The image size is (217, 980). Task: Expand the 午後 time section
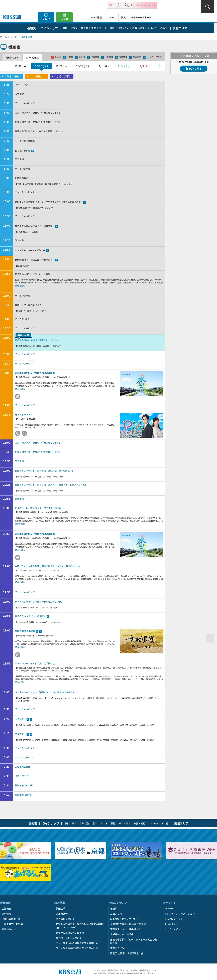point(37,76)
